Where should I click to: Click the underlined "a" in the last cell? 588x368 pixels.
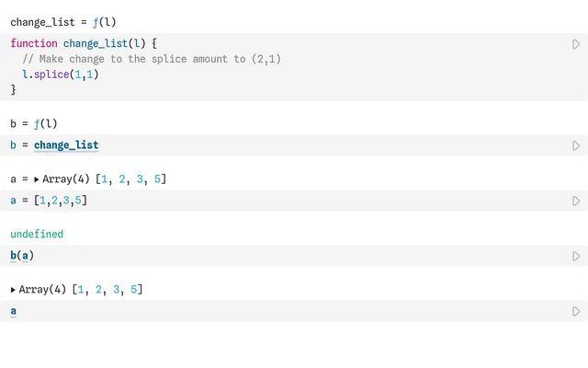[x=14, y=311]
